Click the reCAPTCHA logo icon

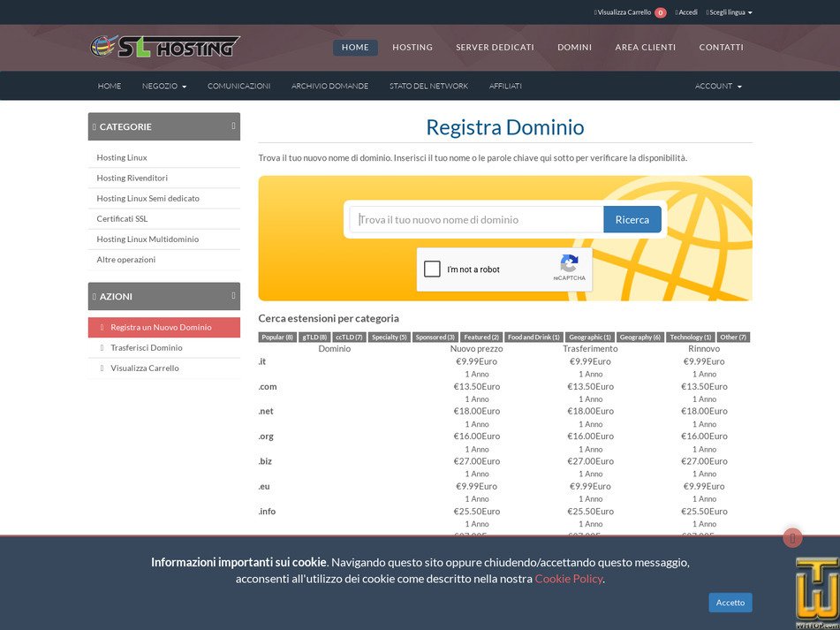click(569, 263)
